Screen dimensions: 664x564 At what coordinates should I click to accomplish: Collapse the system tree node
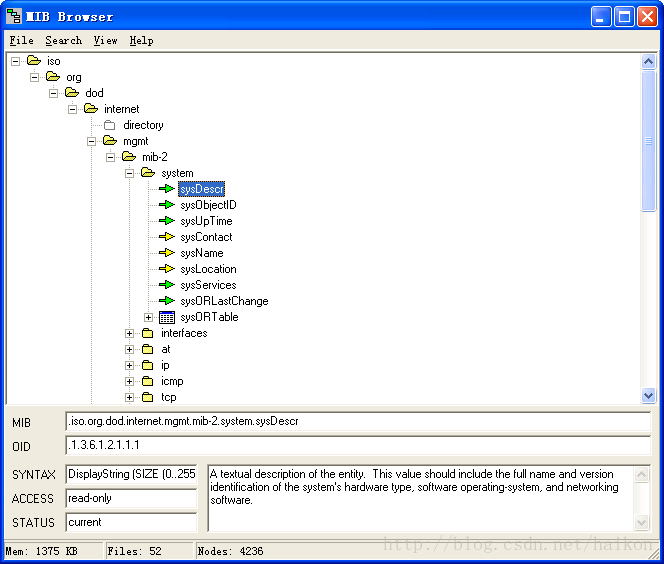130,173
